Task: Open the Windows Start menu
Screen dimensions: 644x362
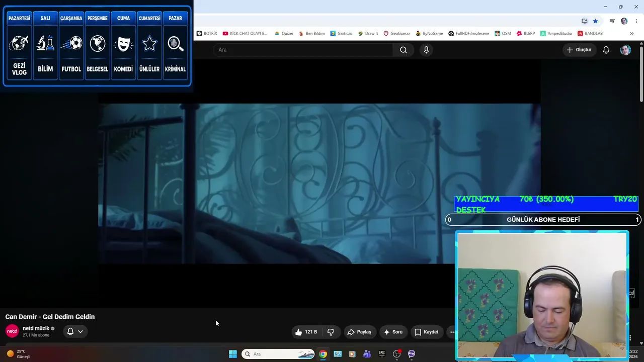Action: click(233, 354)
